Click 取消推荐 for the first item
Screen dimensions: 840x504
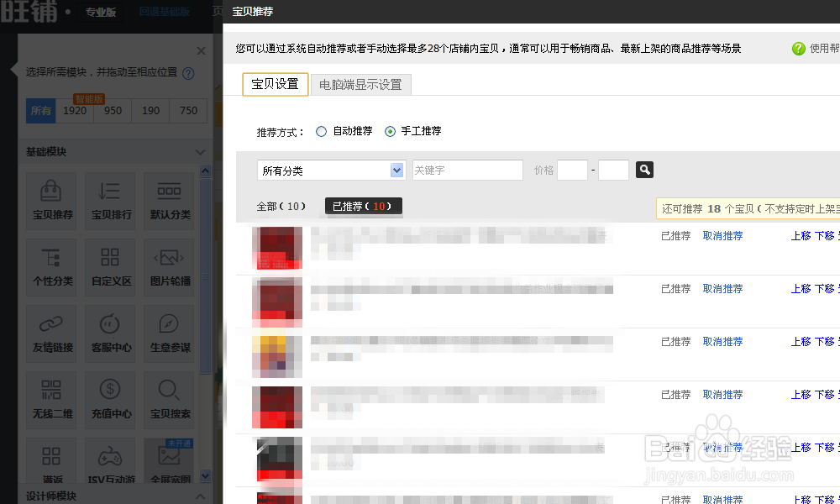[722, 236]
